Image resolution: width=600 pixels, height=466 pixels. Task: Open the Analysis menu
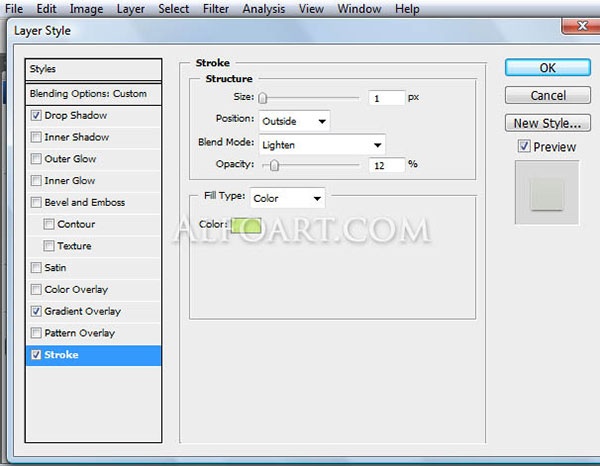pyautogui.click(x=264, y=8)
